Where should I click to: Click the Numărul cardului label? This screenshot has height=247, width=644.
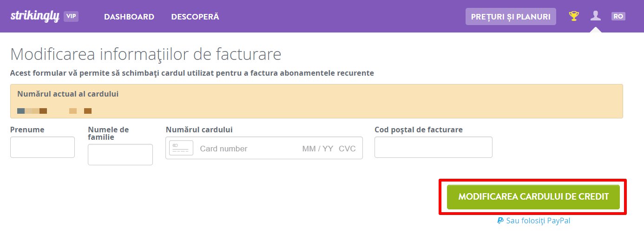(199, 130)
